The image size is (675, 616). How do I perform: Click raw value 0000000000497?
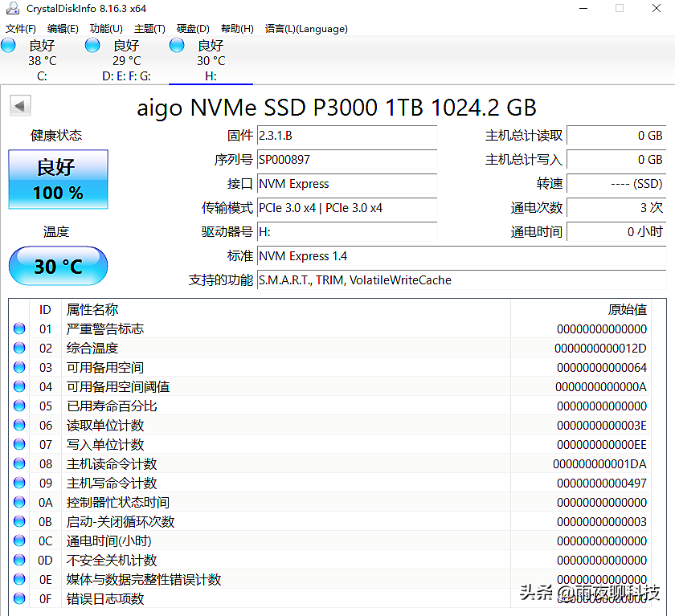point(602,483)
